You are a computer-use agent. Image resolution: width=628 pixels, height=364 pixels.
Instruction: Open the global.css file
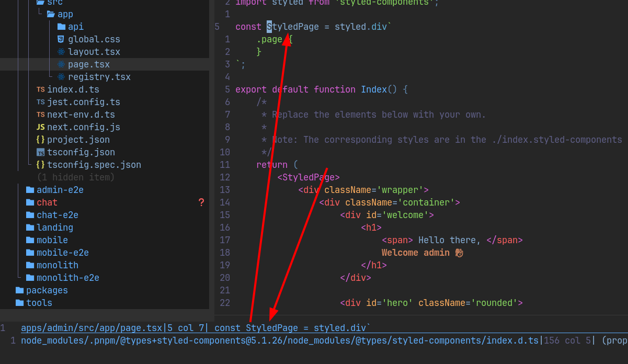click(x=94, y=39)
